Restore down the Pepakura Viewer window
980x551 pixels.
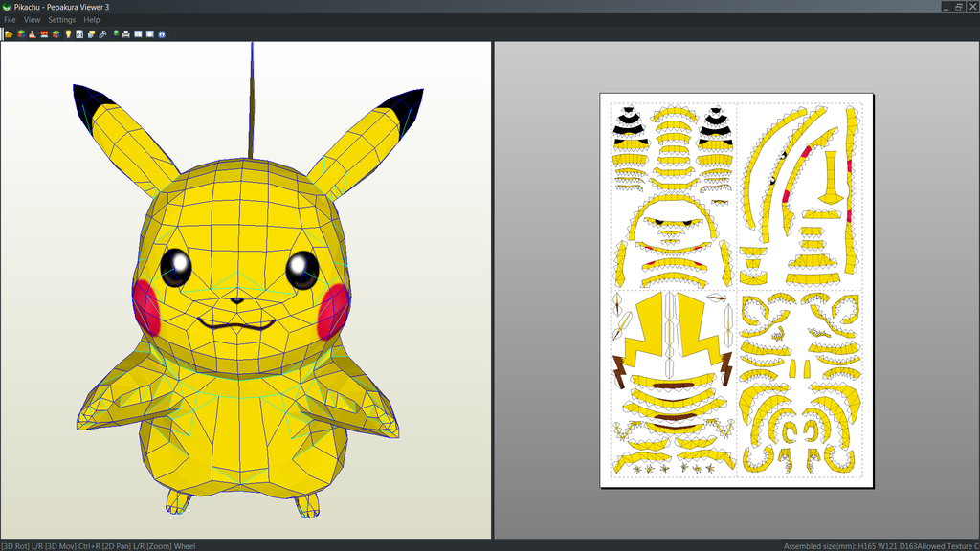point(959,7)
